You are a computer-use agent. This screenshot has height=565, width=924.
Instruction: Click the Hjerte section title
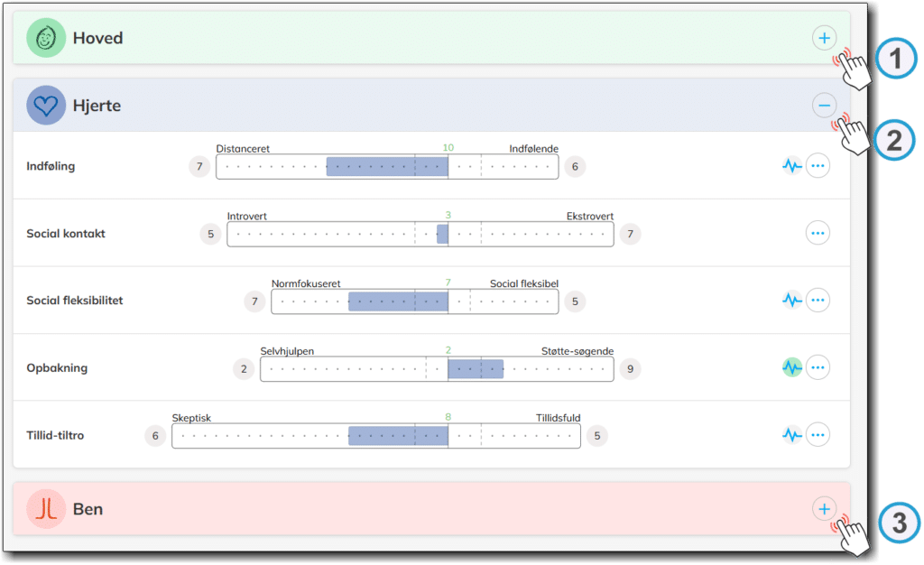pyautogui.click(x=97, y=106)
